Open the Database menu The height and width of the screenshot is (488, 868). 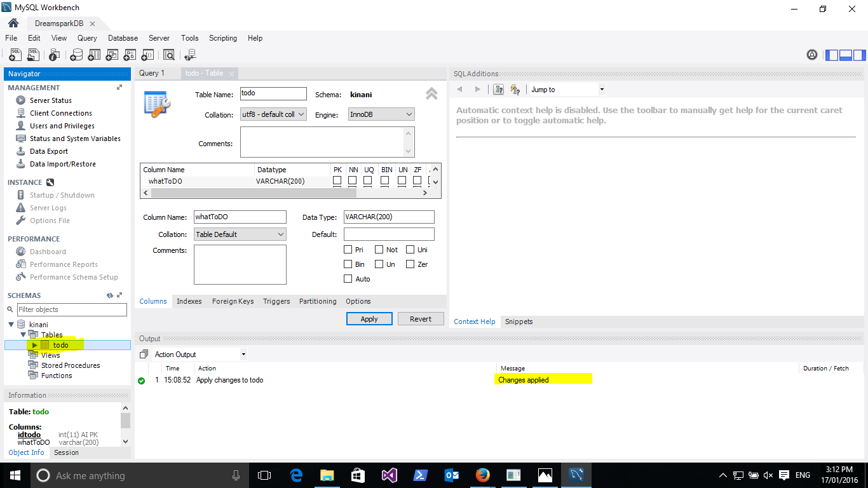[123, 38]
